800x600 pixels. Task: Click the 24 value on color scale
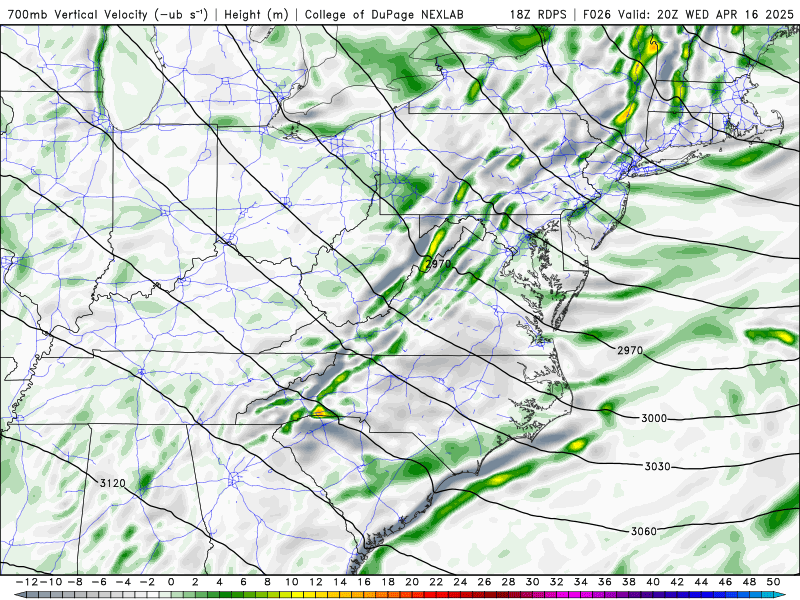(x=460, y=582)
